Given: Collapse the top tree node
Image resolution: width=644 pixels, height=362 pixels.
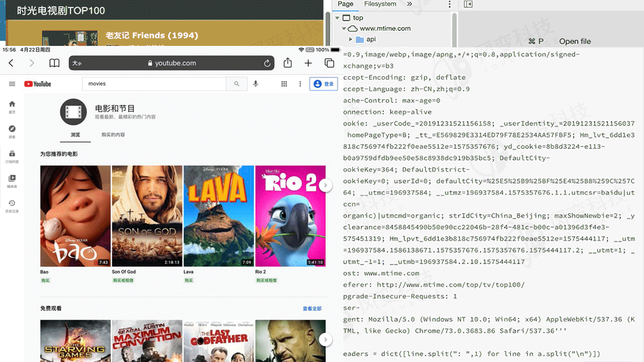Looking at the screenshot, I should (337, 18).
